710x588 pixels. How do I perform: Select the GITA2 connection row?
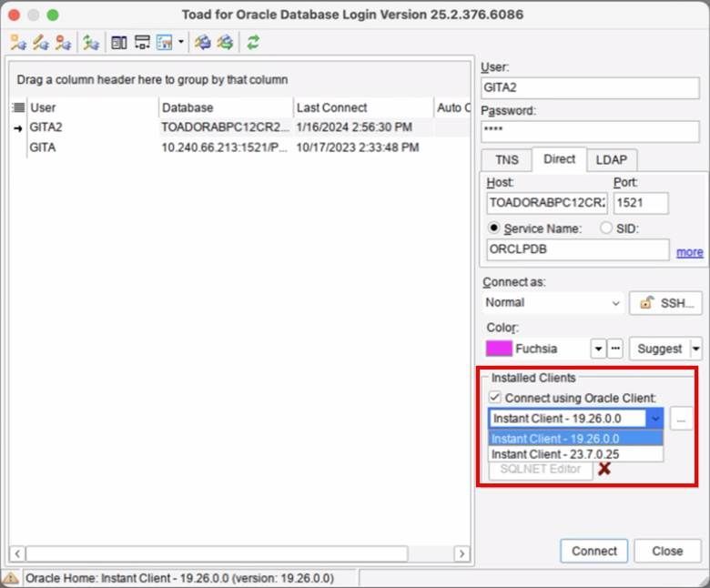click(240, 127)
